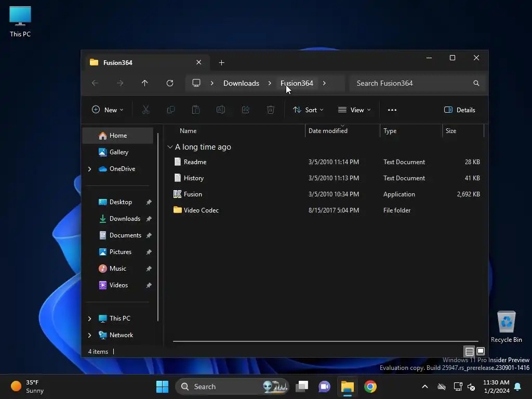The image size is (532, 399).
Task: Switch to details list view icon in status bar
Action: tap(469, 352)
